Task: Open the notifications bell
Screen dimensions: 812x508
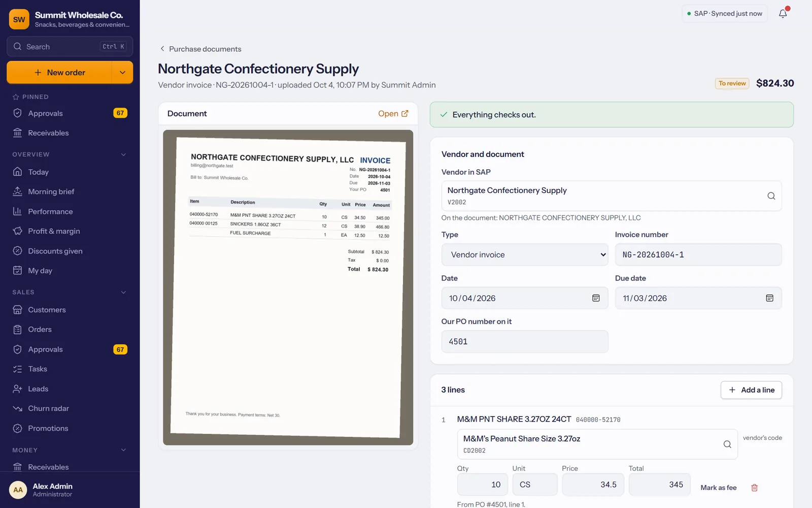Action: pyautogui.click(x=783, y=14)
